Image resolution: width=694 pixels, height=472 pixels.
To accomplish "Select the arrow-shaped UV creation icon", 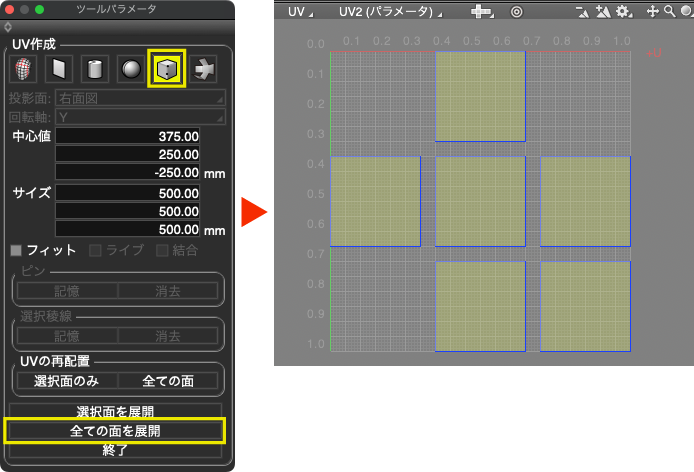I will tap(203, 69).
